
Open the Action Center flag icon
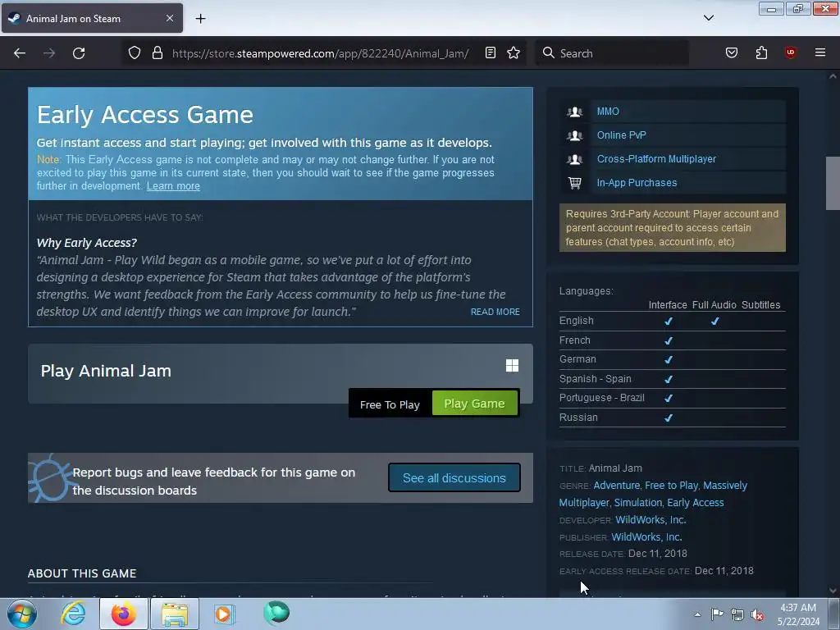(717, 614)
